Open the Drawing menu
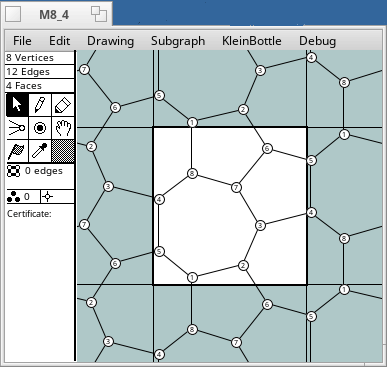The height and width of the screenshot is (367, 387). click(110, 41)
